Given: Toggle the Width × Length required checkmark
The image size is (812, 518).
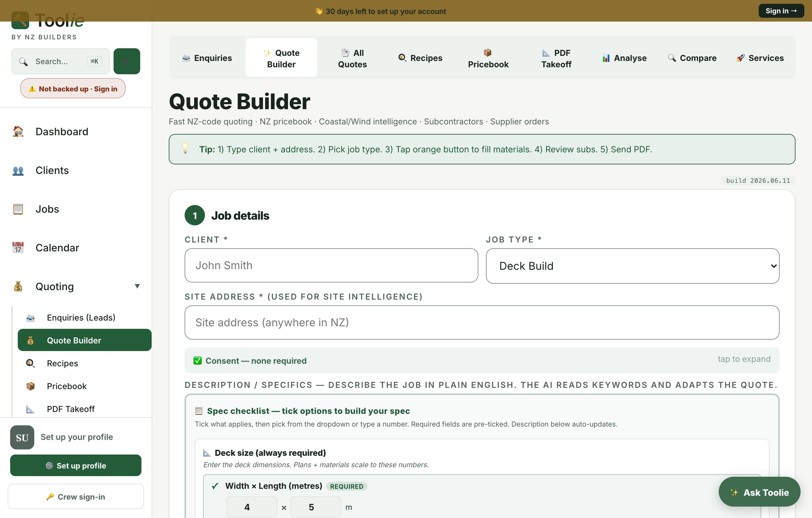Looking at the screenshot, I should click(215, 486).
